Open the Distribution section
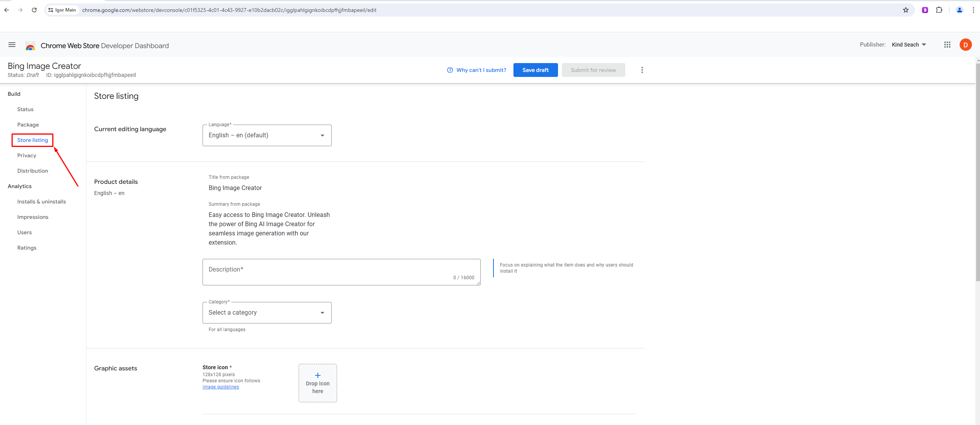 click(33, 171)
